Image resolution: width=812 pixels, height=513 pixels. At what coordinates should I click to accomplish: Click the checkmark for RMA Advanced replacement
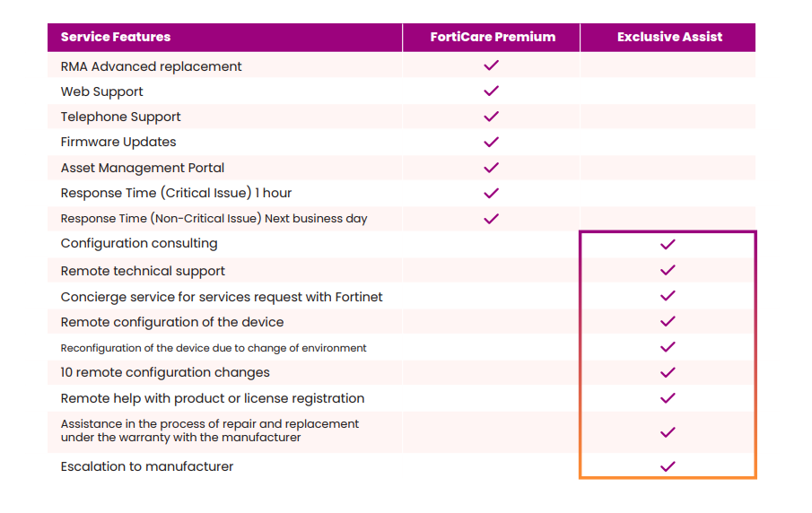(491, 65)
